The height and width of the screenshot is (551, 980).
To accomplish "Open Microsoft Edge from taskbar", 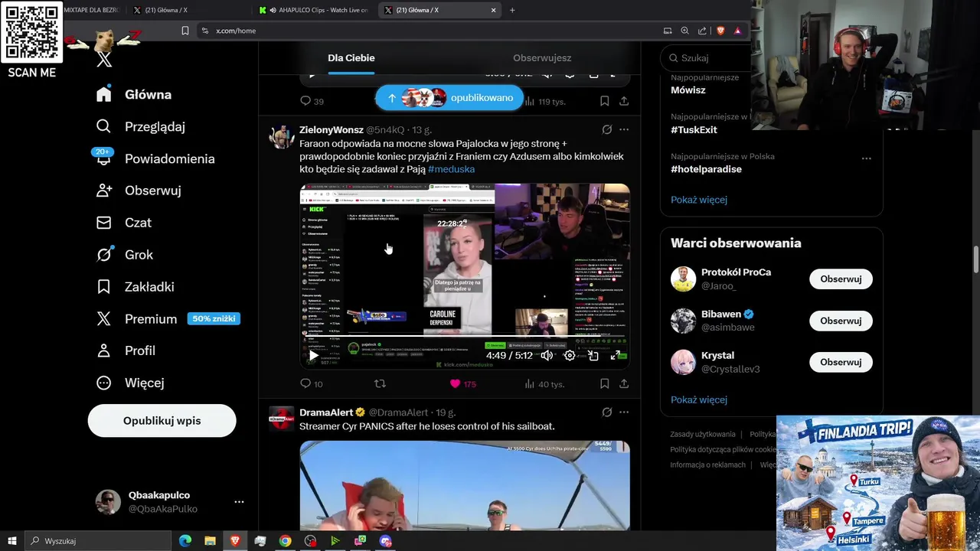I will (x=185, y=541).
